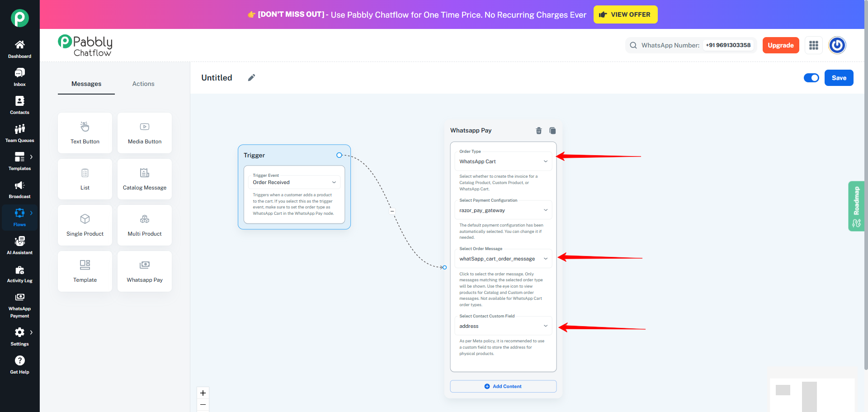Edit the flow name with pencil icon

(x=252, y=78)
